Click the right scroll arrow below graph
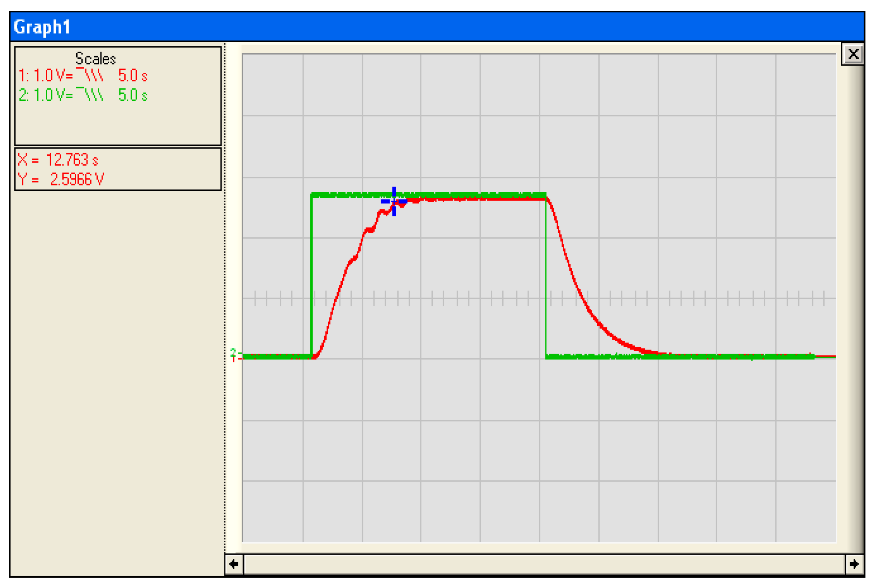 pyautogui.click(x=854, y=564)
